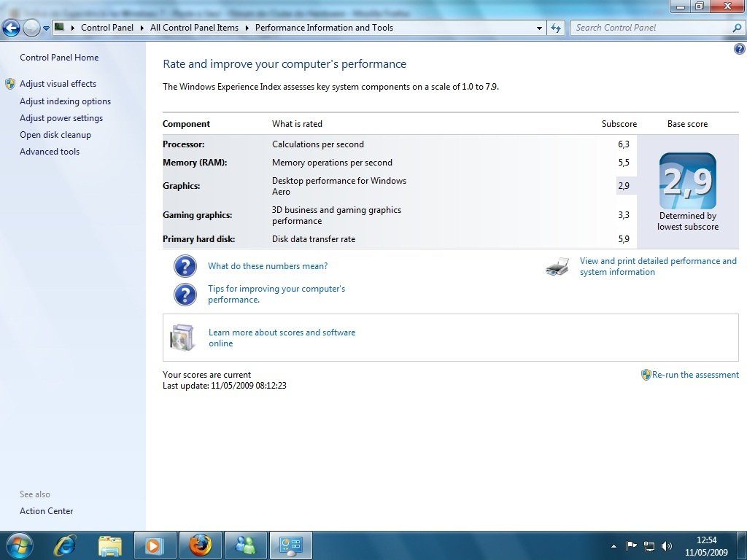Click the Gaming graphics: component label
The width and height of the screenshot is (747, 560).
click(x=197, y=215)
